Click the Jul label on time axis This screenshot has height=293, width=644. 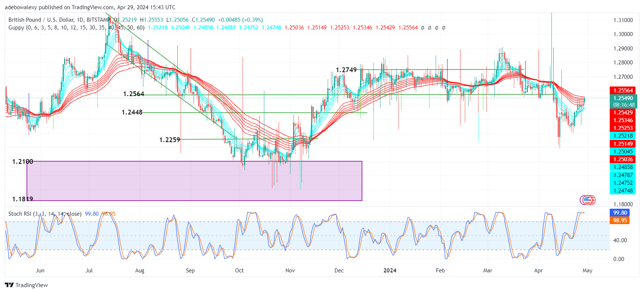[x=89, y=271]
